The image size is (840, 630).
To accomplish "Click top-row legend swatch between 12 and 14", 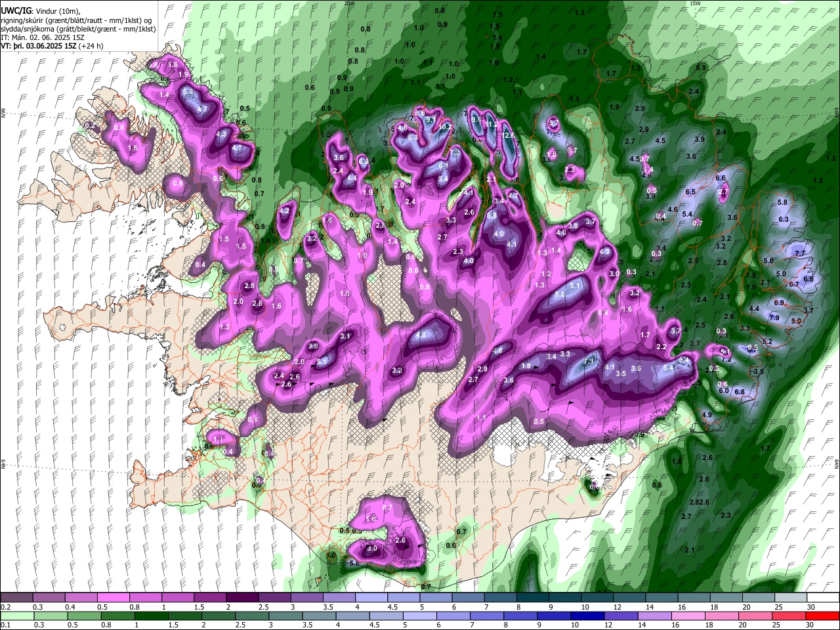I will point(628,598).
